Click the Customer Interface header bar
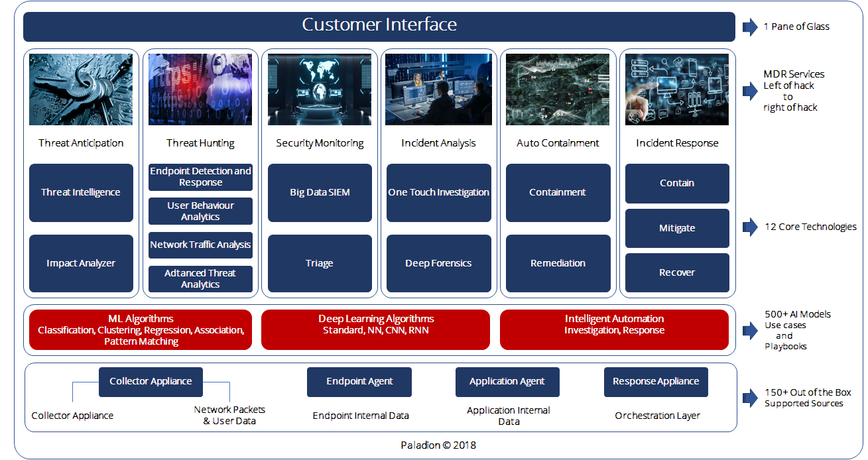This screenshot has height=460, width=868. point(379,27)
